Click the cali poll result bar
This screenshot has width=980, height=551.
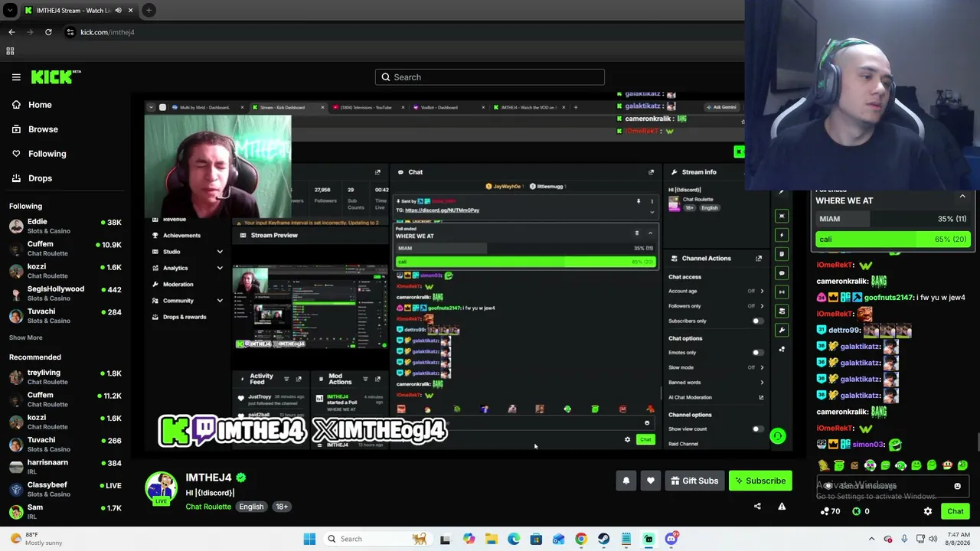[893, 240]
